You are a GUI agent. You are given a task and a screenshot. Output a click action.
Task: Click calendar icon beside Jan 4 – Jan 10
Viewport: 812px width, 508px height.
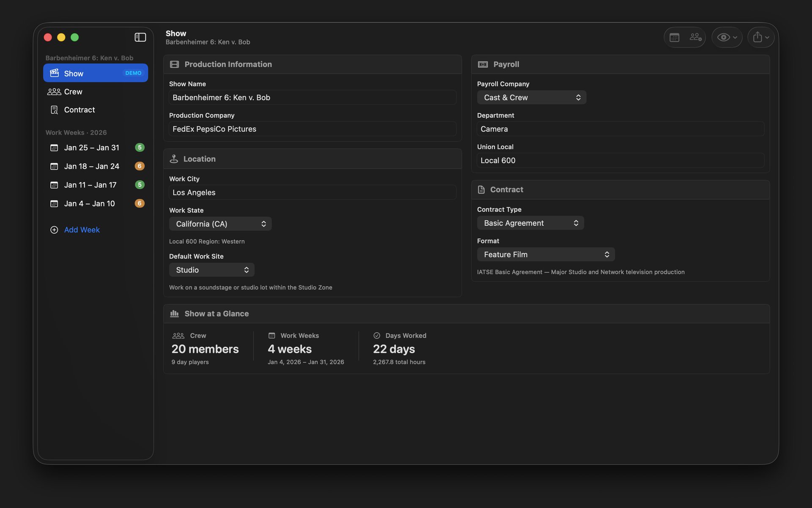click(x=54, y=203)
